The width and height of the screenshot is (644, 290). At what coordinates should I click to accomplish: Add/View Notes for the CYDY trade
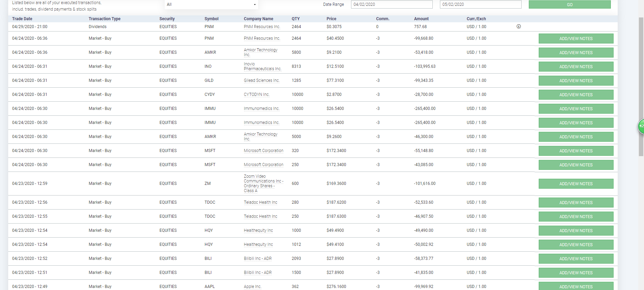click(576, 95)
